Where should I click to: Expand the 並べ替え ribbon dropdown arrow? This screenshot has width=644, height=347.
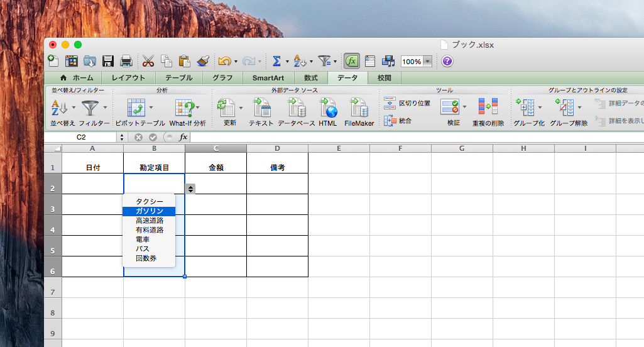pos(74,107)
